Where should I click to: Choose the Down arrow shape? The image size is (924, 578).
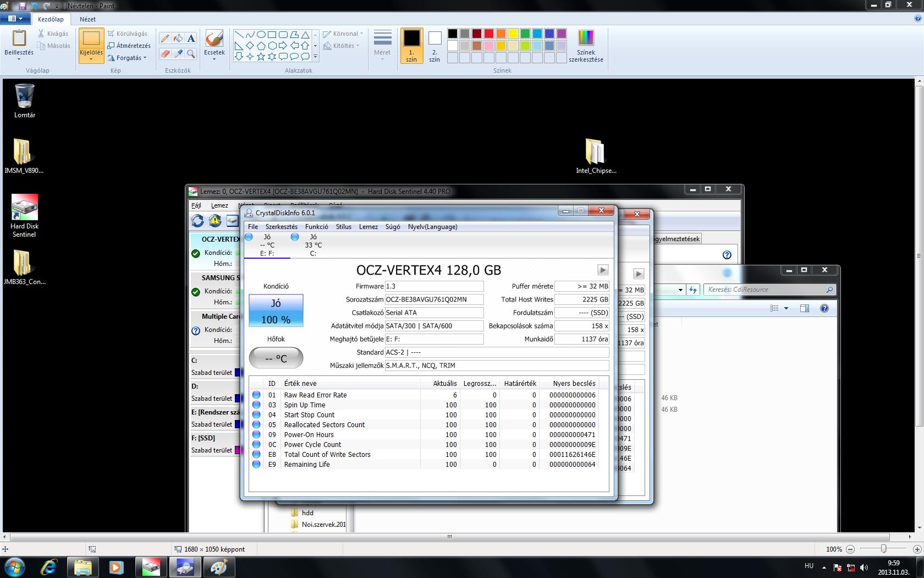click(239, 56)
